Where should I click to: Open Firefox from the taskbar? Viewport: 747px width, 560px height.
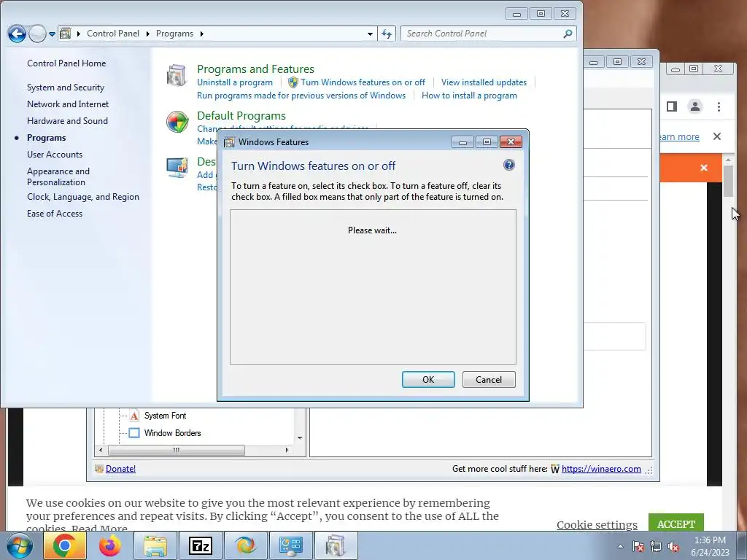tap(110, 545)
